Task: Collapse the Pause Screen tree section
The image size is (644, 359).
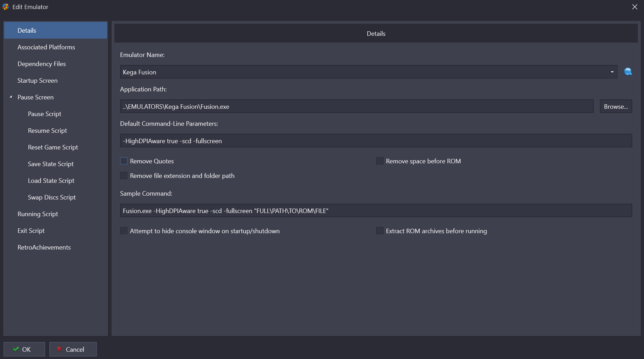Action: coord(11,97)
